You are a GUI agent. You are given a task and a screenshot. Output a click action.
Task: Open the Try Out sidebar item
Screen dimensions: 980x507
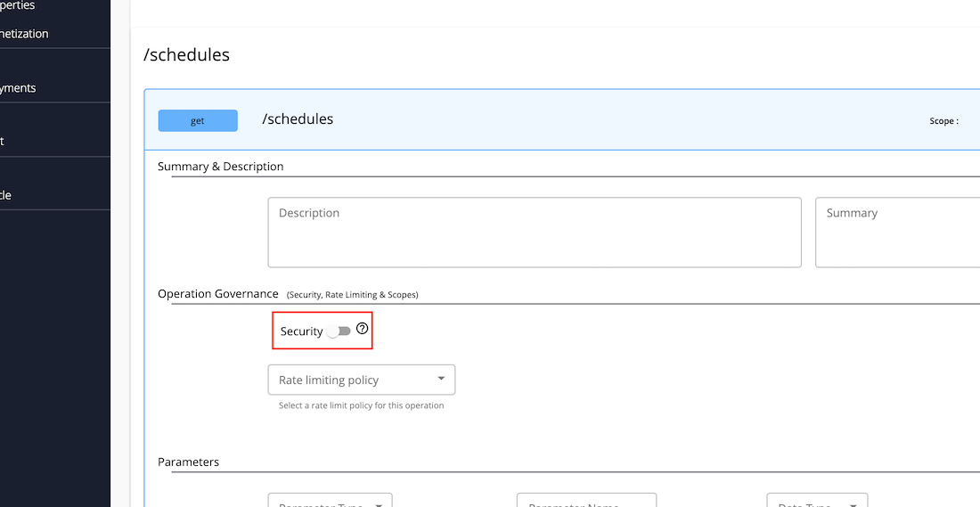coord(3,141)
